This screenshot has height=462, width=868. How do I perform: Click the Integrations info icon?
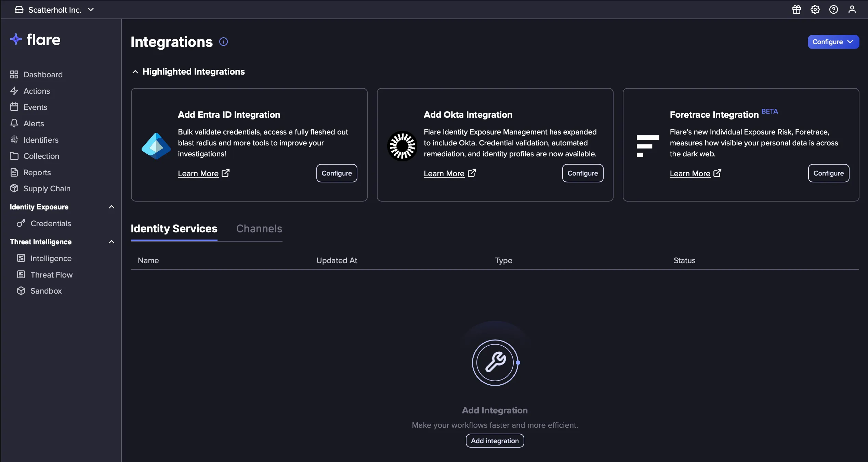(223, 42)
